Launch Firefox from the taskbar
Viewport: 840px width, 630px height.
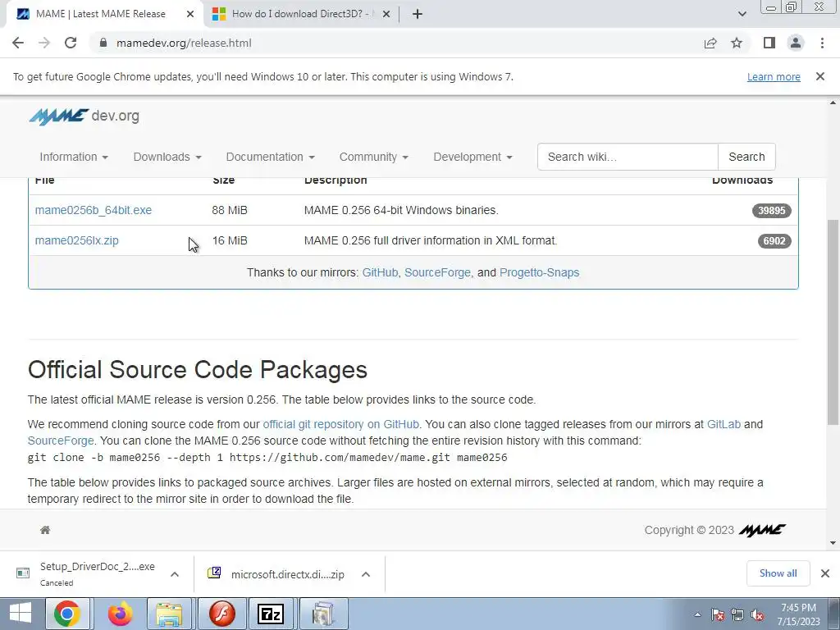pos(120,614)
